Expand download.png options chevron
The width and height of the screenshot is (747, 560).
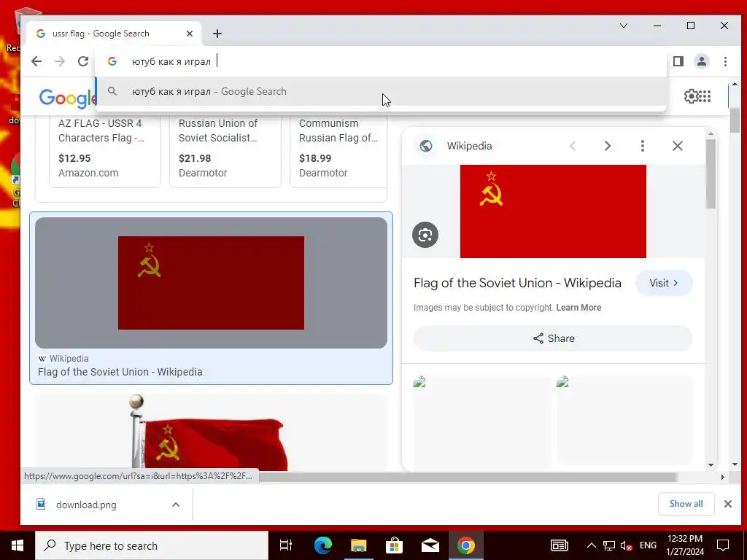(176, 505)
